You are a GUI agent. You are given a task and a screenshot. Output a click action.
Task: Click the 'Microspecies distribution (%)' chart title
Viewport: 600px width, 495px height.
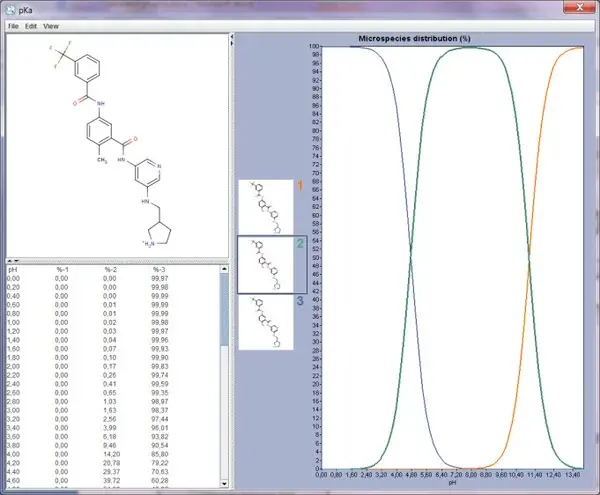pos(414,39)
